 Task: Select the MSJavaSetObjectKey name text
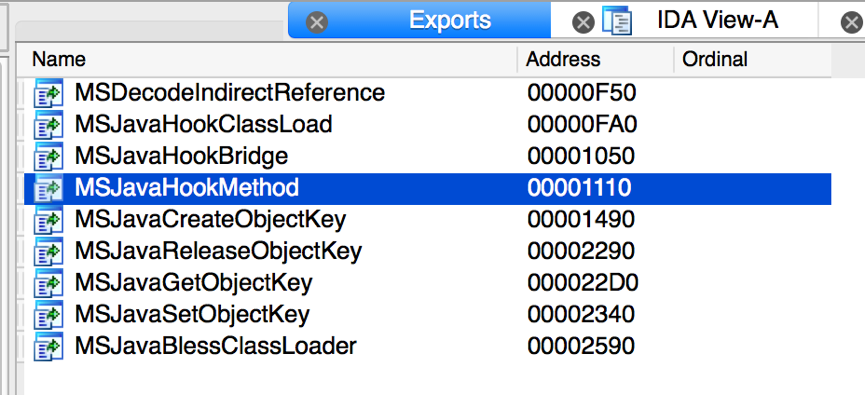pyautogui.click(x=192, y=315)
